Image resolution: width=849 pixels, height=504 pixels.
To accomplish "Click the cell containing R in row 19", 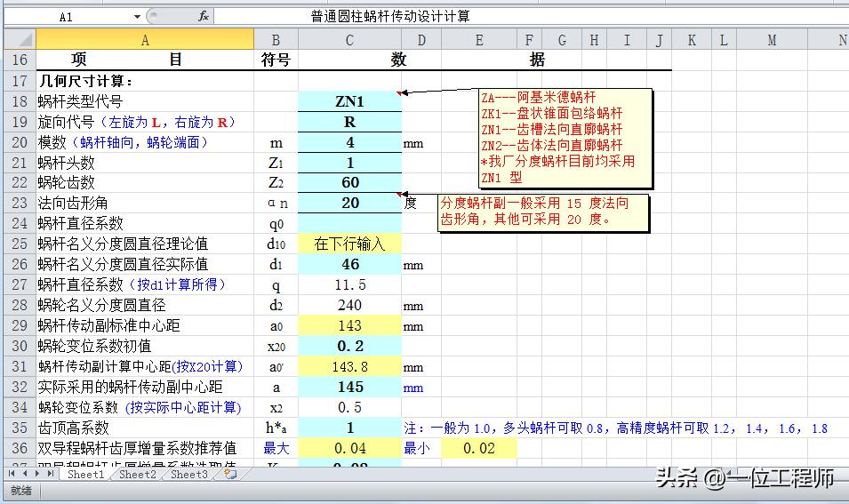I will coord(349,122).
